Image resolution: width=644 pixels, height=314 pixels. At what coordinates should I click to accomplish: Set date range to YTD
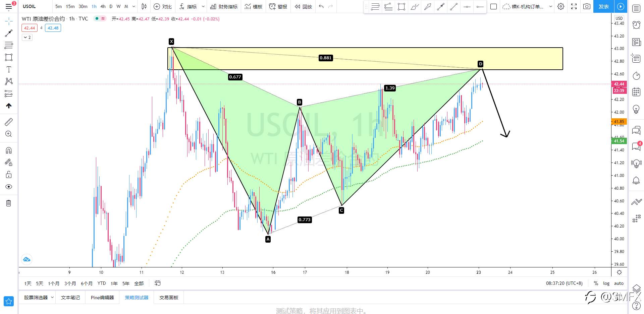click(102, 283)
